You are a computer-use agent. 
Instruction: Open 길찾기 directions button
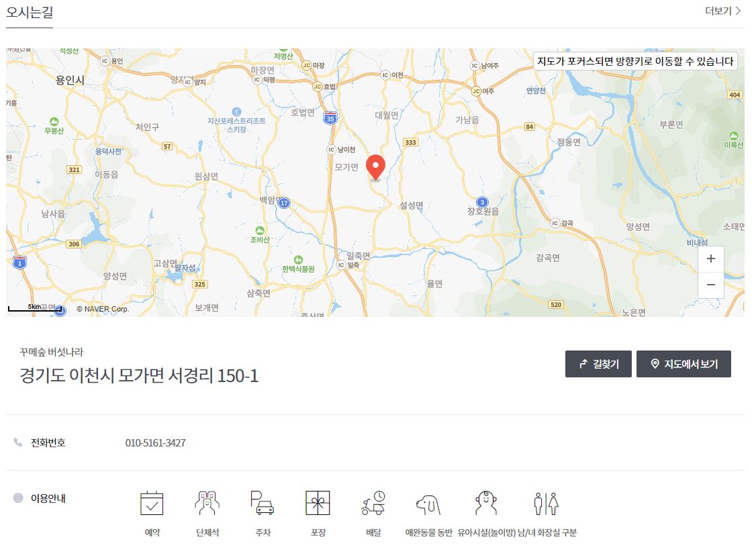[x=598, y=364]
